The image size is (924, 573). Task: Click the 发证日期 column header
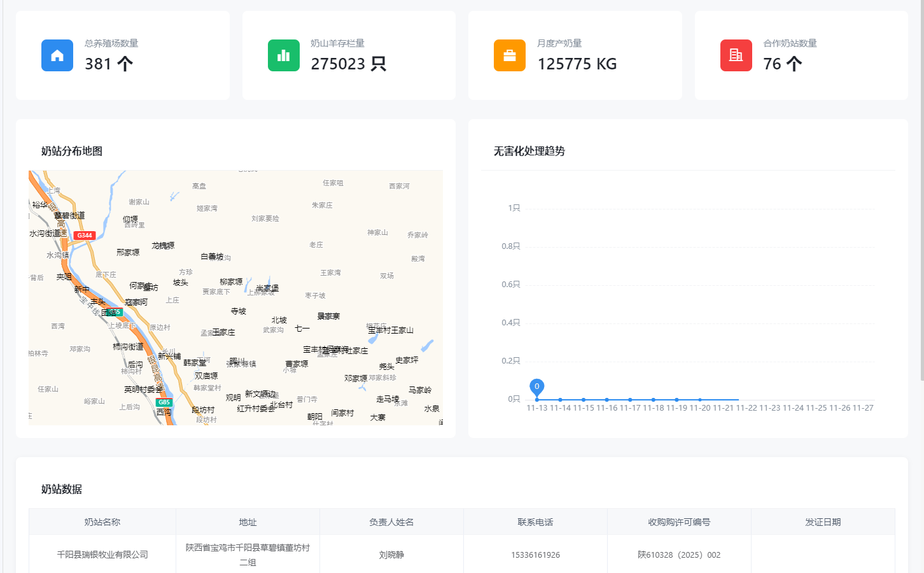pyautogui.click(x=823, y=522)
